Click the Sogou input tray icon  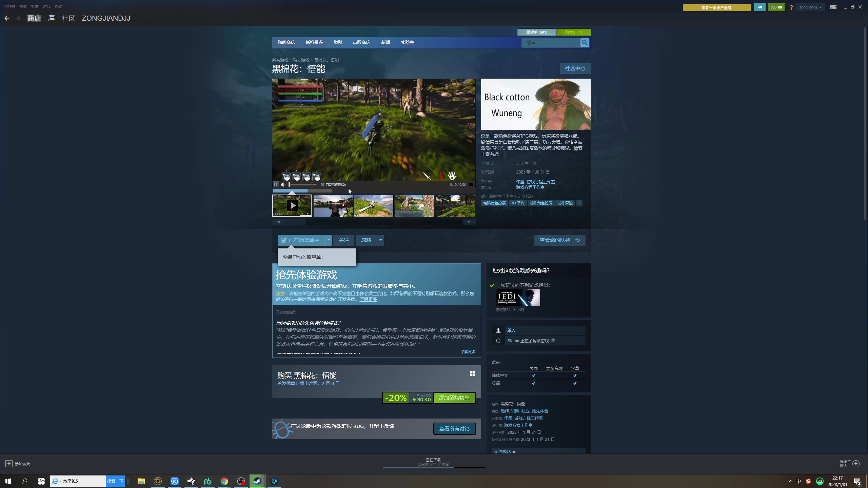(808, 481)
